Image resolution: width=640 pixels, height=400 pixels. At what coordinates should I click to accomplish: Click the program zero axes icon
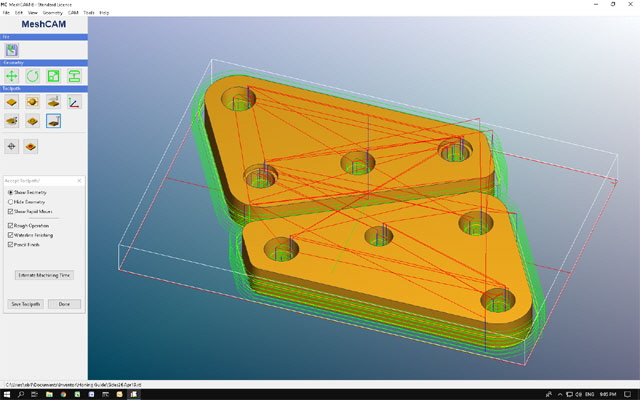pyautogui.click(x=74, y=102)
